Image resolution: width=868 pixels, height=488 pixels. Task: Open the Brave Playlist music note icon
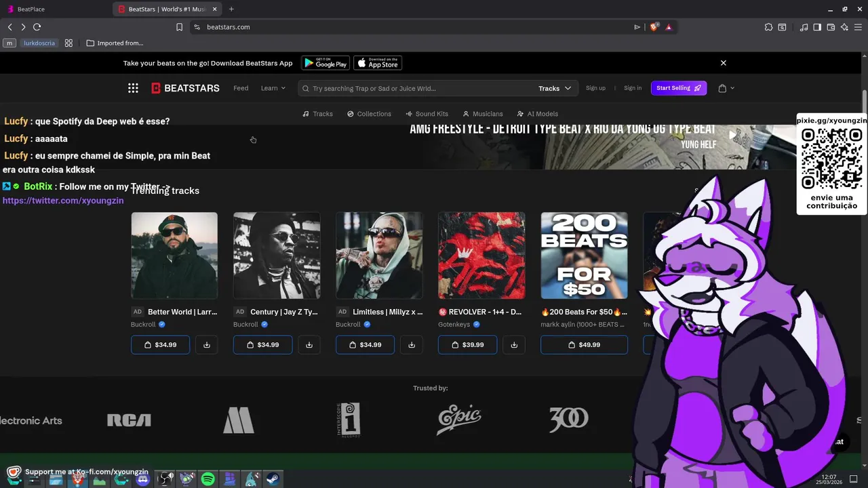tap(804, 27)
